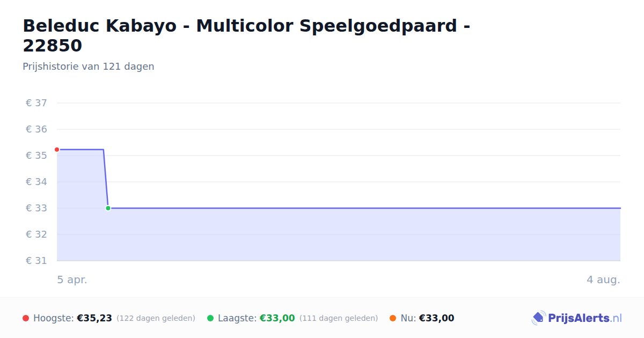
Task: Click the € 37 axis label
Action: (36, 103)
